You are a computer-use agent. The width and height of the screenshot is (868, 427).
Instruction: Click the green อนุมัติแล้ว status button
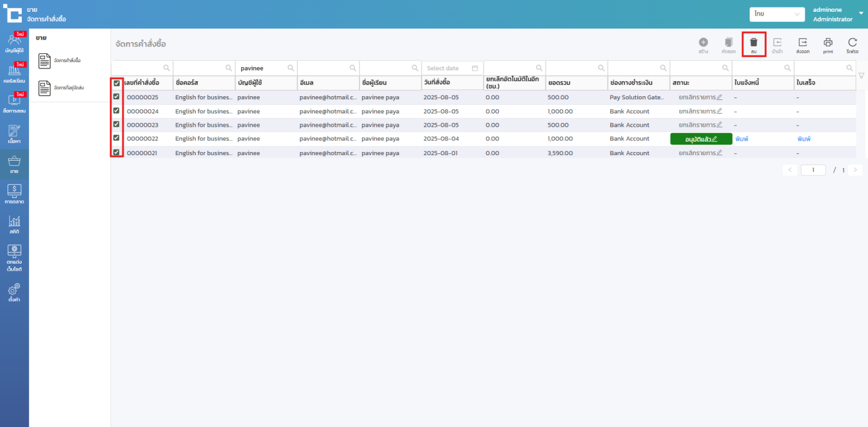tap(697, 139)
